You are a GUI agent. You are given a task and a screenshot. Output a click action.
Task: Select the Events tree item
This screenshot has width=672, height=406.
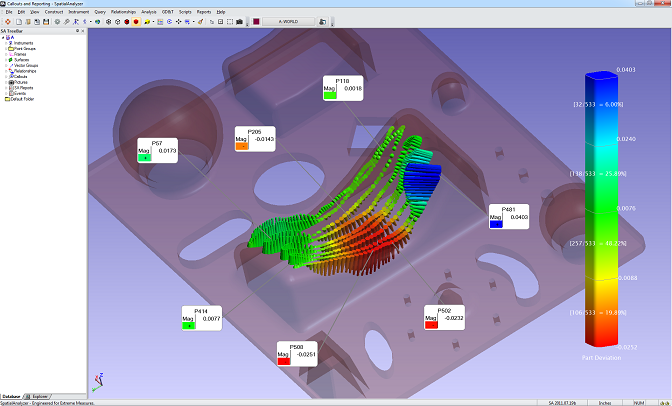click(18, 93)
